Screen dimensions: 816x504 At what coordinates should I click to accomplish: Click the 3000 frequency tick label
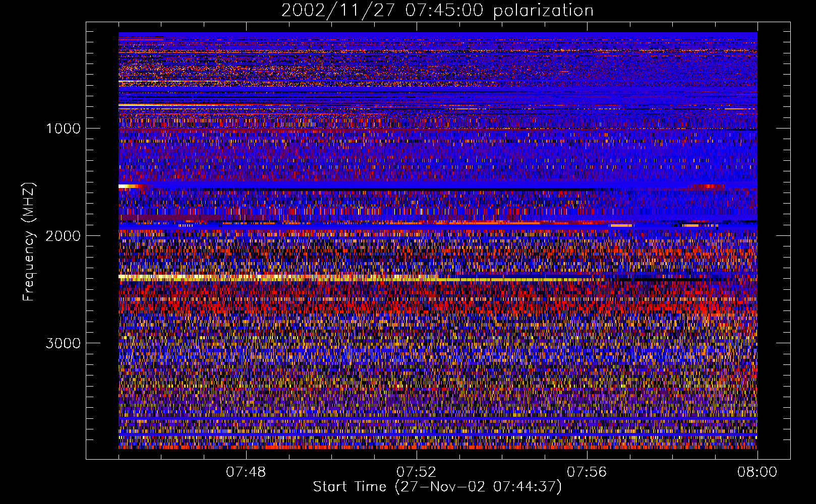(x=63, y=343)
